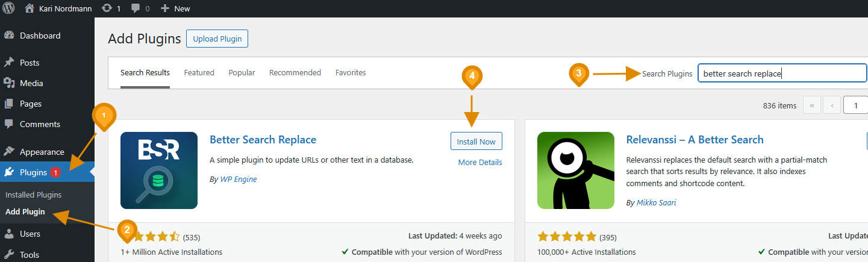Click the plus New content icon
Viewport: 868px width, 262px height.
pyautogui.click(x=164, y=8)
